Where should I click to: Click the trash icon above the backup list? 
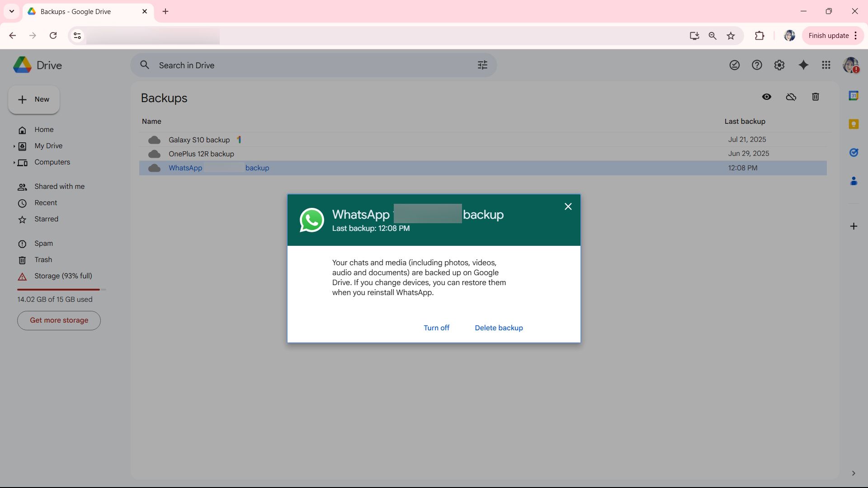(815, 97)
